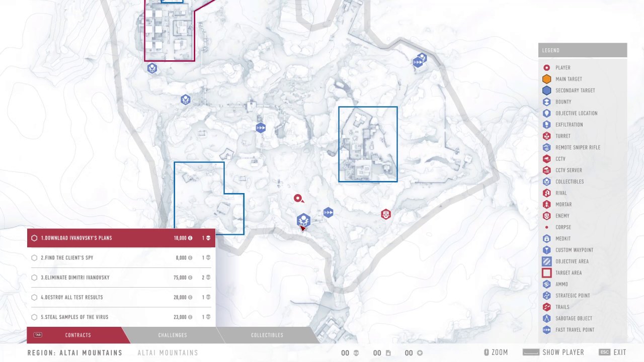Click the Remote Sniper Rifle legend icon

pyautogui.click(x=547, y=147)
